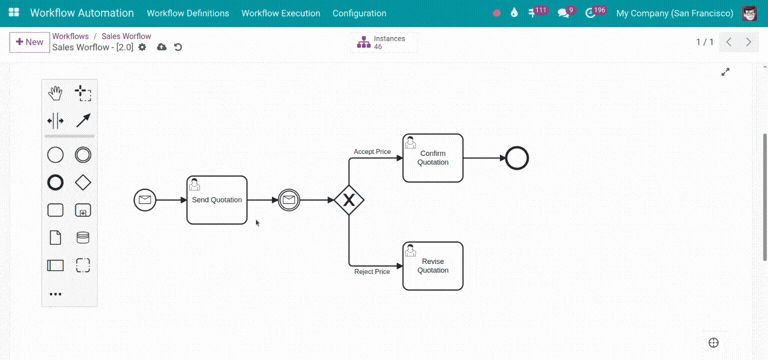
Task: Click the droplet icon in top bar
Action: coord(514,13)
